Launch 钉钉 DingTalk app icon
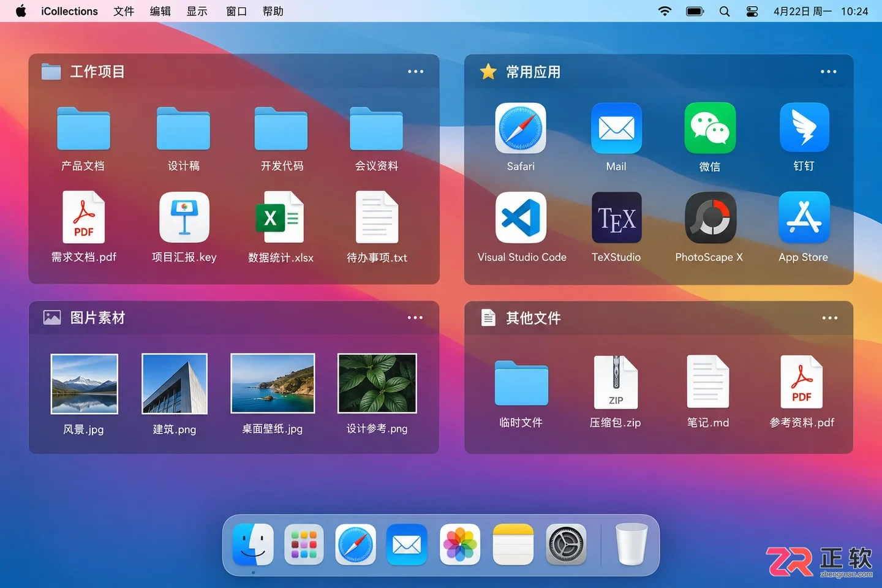Image resolution: width=882 pixels, height=588 pixels. tap(804, 127)
